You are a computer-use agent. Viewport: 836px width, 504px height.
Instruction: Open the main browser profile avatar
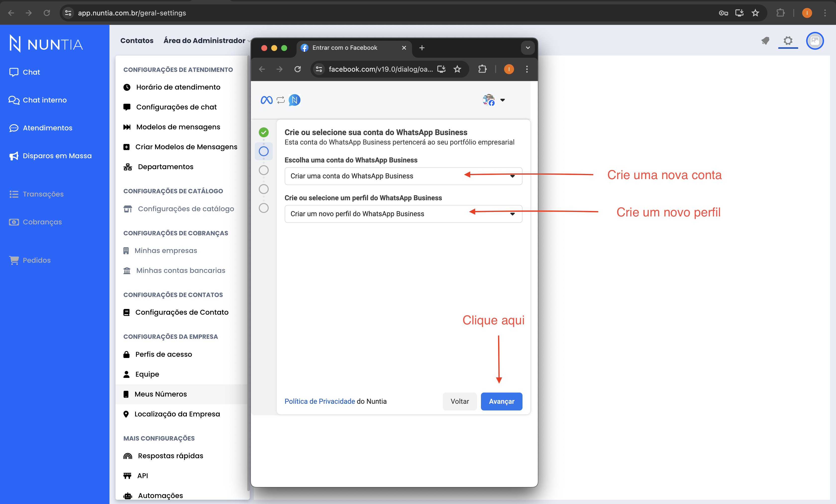click(x=807, y=13)
